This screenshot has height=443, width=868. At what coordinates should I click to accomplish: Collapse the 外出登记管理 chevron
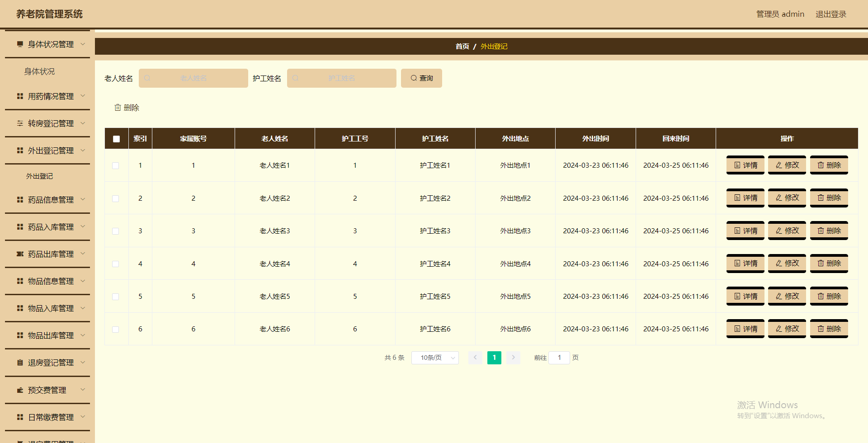click(x=83, y=150)
